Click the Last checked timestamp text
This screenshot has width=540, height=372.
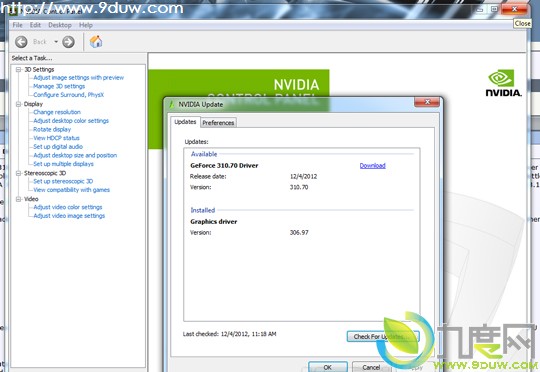pyautogui.click(x=229, y=334)
